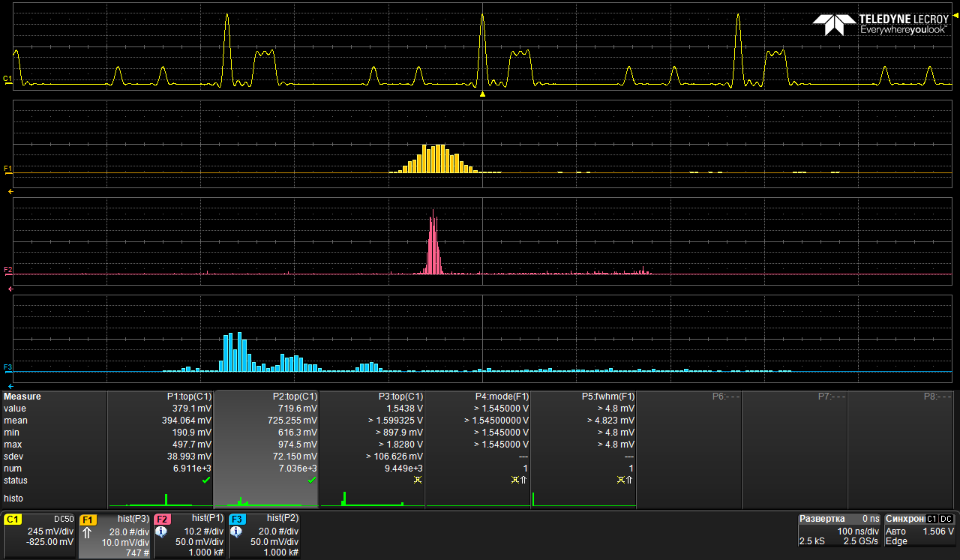Open the Синхрон trigger descriptor box
This screenshot has width=960, height=560.
[919, 530]
